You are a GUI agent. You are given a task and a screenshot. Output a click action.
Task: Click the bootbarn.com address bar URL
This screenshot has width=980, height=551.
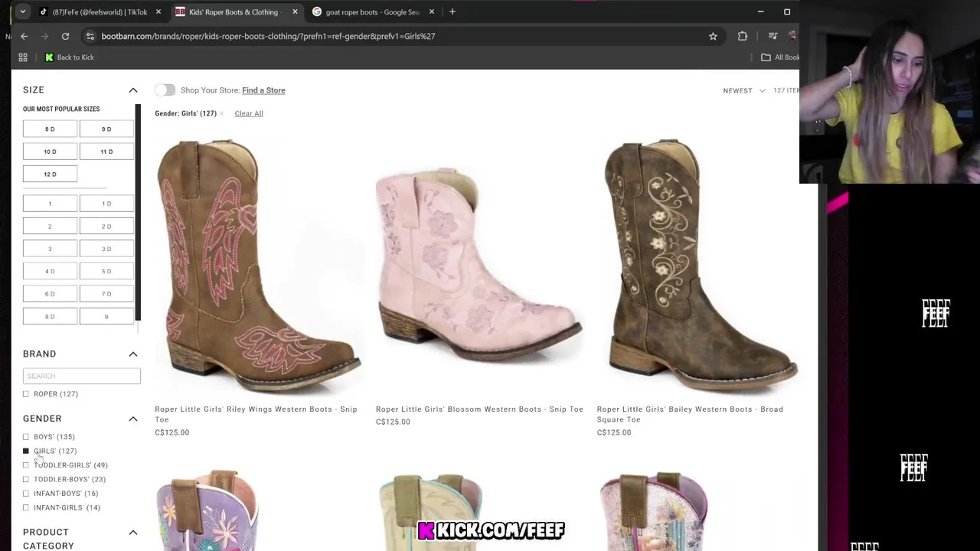click(x=268, y=36)
